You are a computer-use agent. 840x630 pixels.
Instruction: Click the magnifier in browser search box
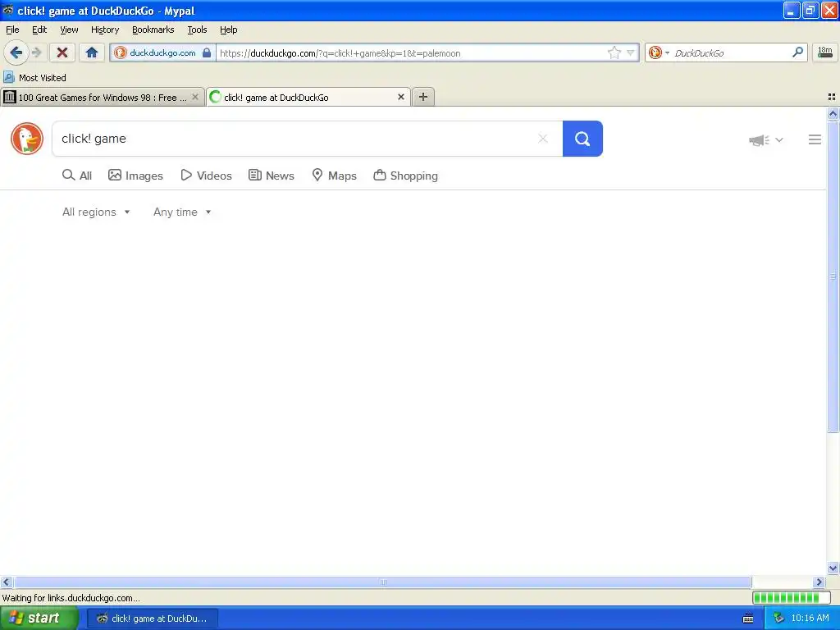coord(797,52)
